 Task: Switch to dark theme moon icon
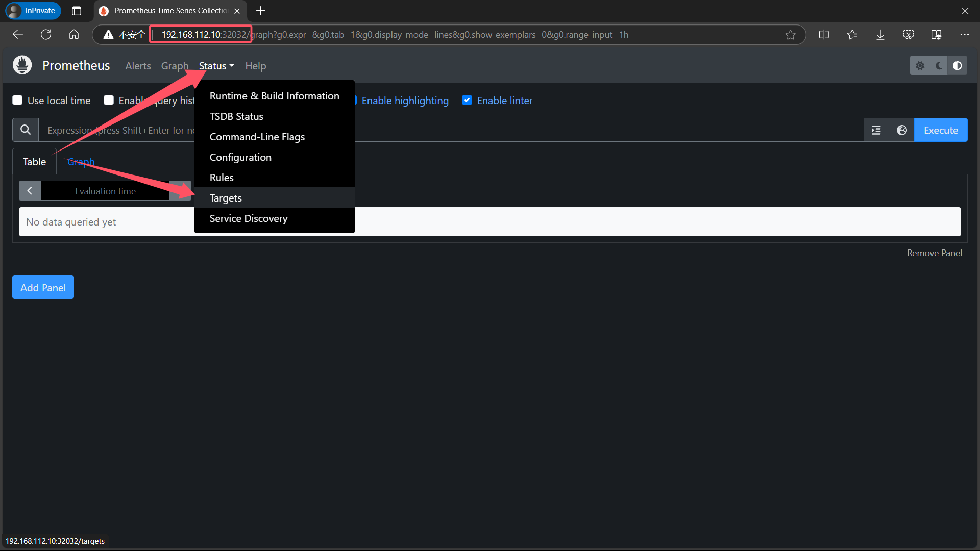(x=939, y=66)
